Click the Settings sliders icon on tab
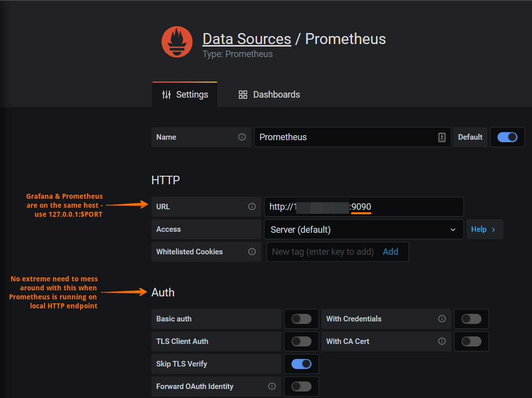The width and height of the screenshot is (532, 398). [x=166, y=95]
